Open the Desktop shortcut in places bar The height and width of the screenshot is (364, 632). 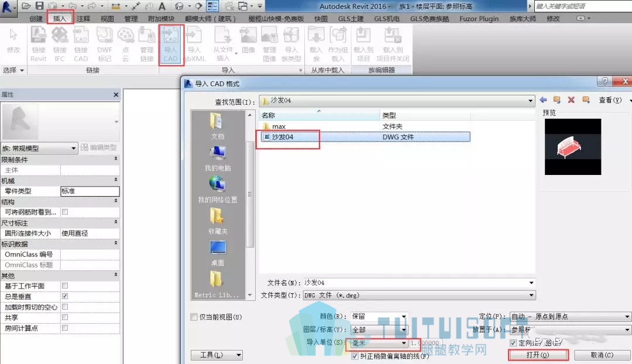(217, 253)
